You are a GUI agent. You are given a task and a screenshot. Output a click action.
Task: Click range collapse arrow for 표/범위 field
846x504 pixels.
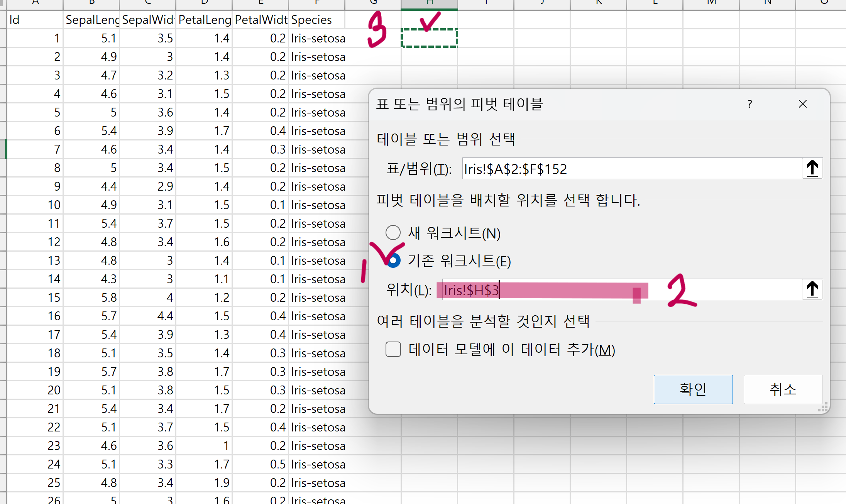coord(812,168)
